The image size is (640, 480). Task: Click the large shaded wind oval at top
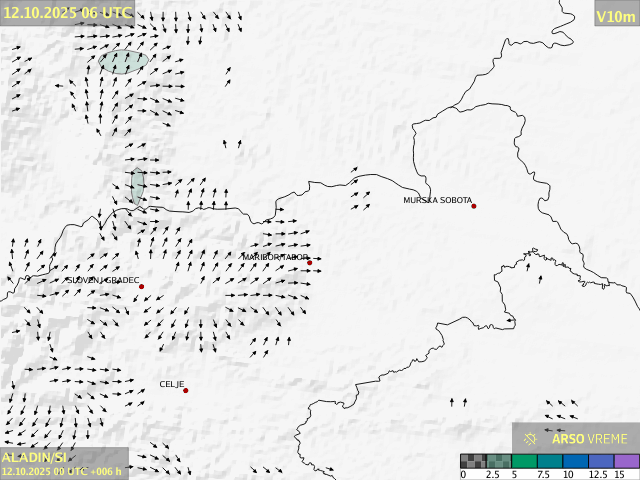pos(124,62)
